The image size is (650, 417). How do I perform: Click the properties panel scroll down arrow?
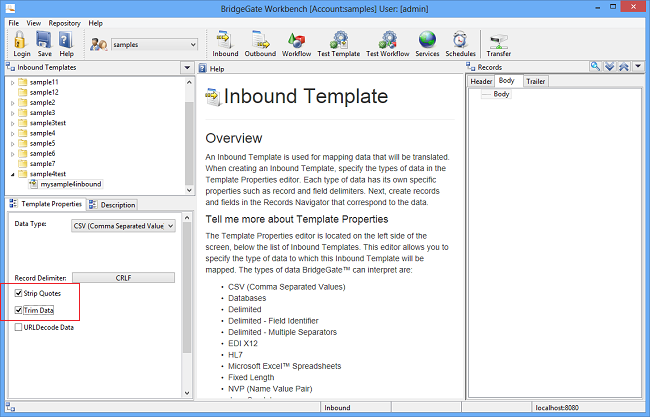coord(187,393)
